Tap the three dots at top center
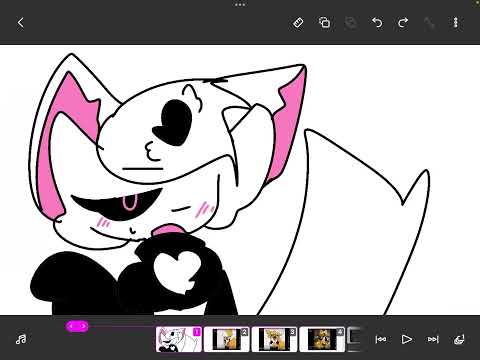Image resolution: width=480 pixels, height=360 pixels. pyautogui.click(x=240, y=5)
